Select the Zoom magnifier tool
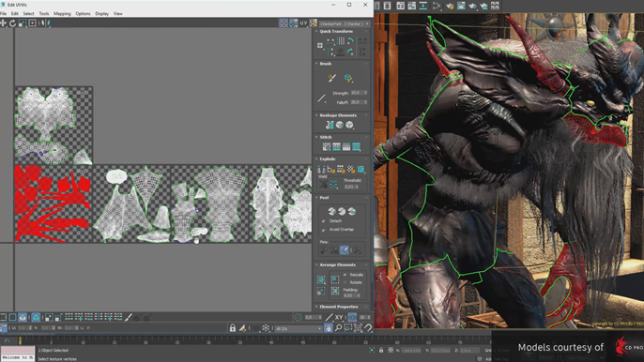 (x=338, y=328)
